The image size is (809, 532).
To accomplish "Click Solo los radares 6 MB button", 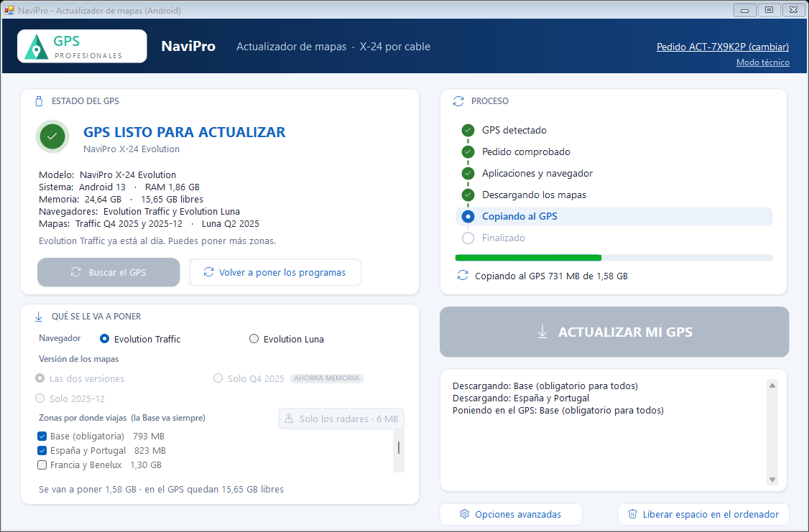I will coord(341,419).
